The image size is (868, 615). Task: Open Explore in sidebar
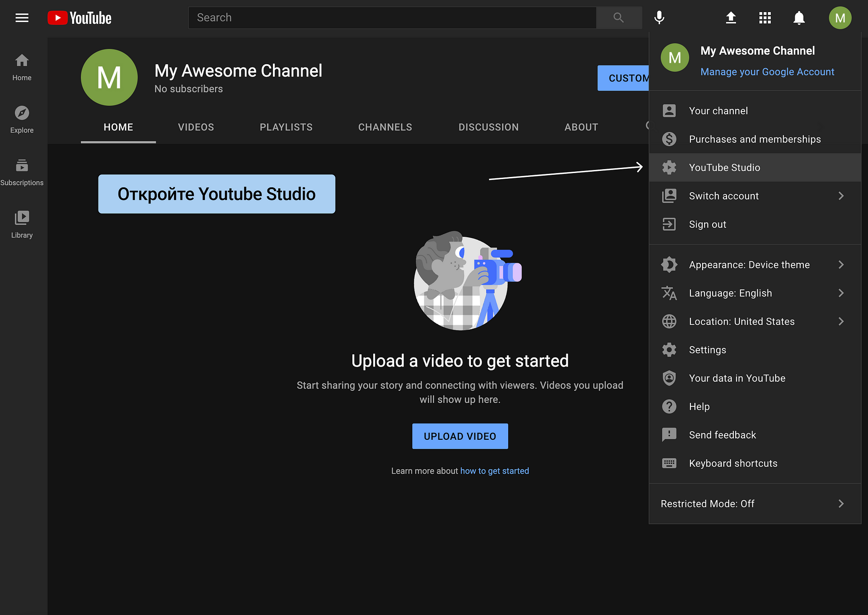tap(22, 120)
